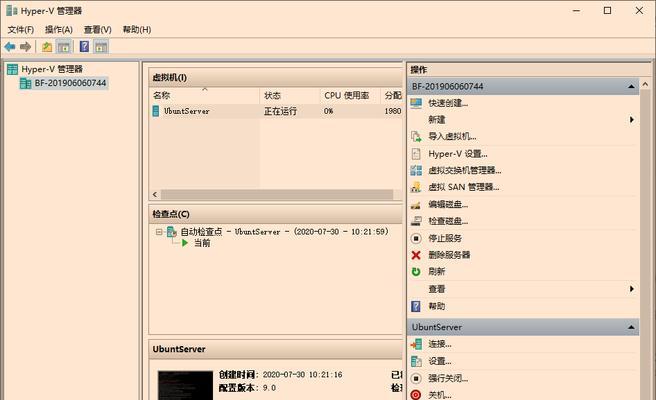
Task: Open 文件(F) menu
Action: tap(20, 29)
